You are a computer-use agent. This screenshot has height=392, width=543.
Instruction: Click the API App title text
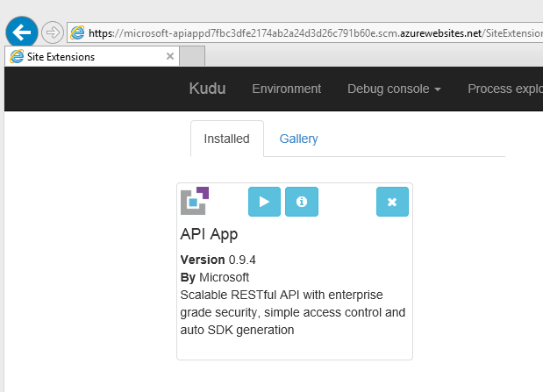coord(209,234)
